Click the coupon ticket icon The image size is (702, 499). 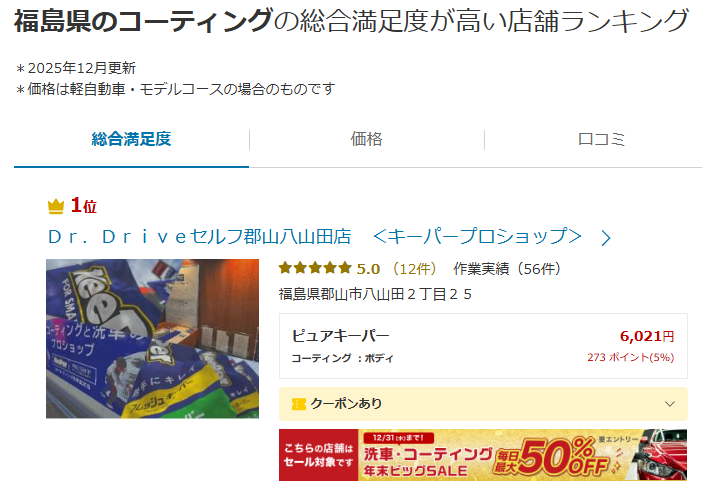click(x=299, y=404)
